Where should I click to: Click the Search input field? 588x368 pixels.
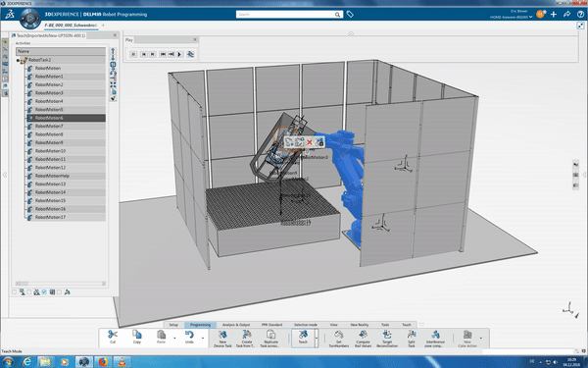[x=285, y=15]
